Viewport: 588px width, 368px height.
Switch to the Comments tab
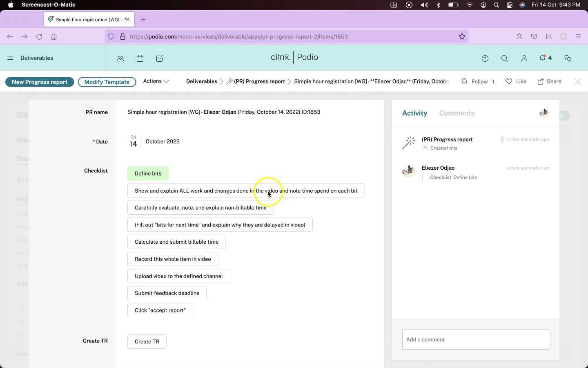point(457,113)
